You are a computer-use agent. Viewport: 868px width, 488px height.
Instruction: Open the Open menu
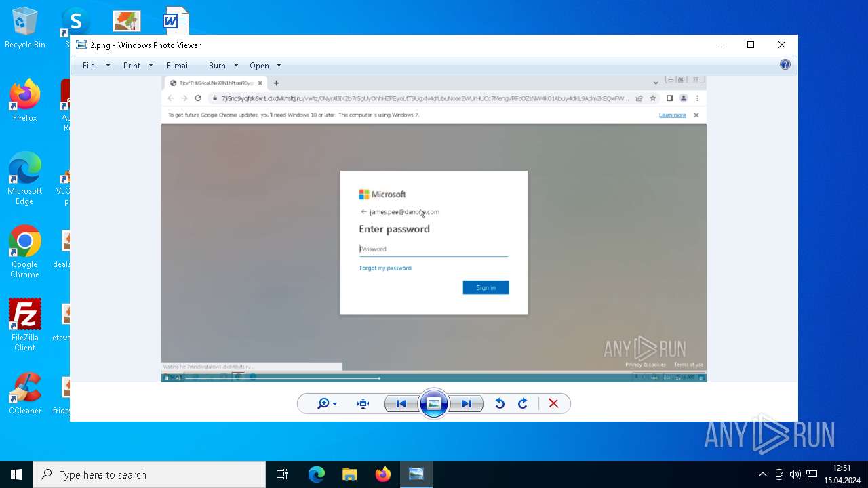[x=259, y=66]
